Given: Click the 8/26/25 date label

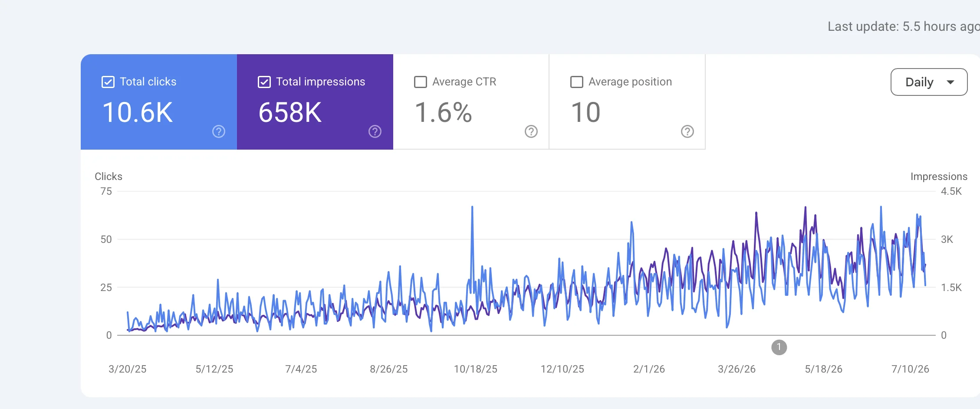Looking at the screenshot, I should 389,369.
